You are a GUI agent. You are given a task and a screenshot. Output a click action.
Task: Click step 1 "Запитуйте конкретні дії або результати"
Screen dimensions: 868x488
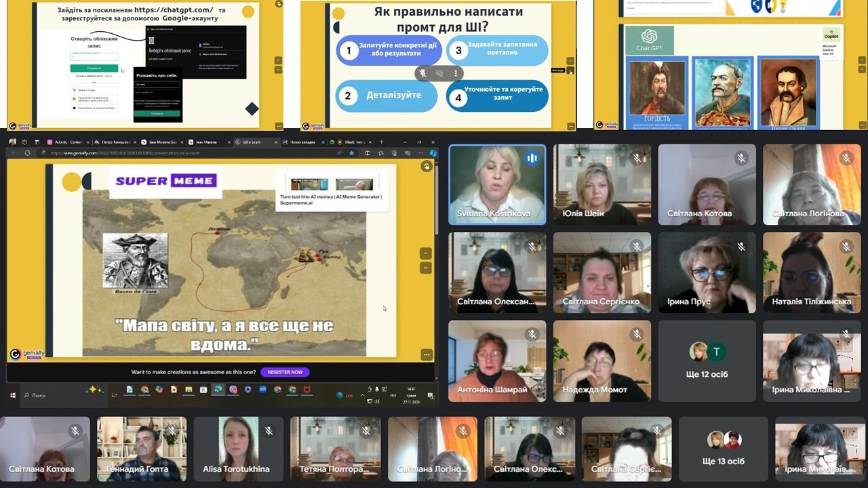pos(389,49)
